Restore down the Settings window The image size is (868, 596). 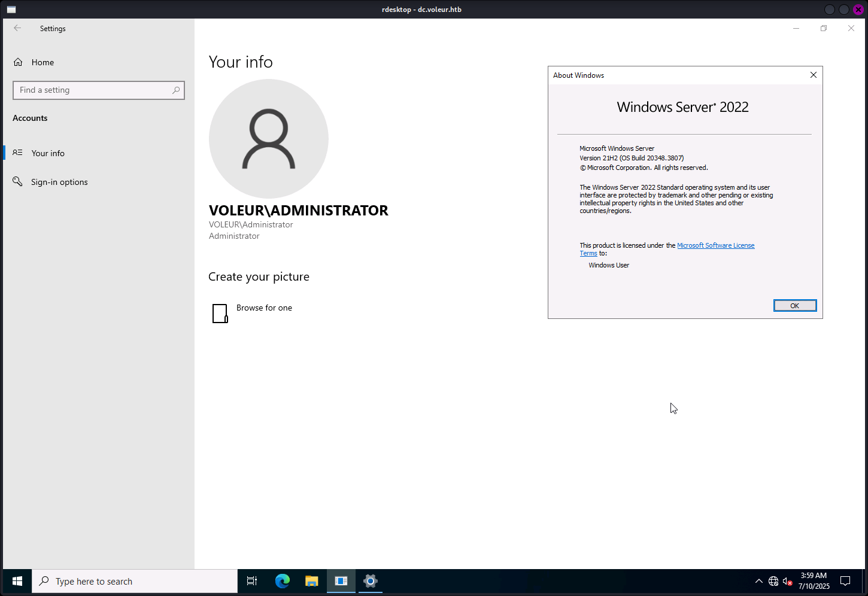tap(824, 28)
